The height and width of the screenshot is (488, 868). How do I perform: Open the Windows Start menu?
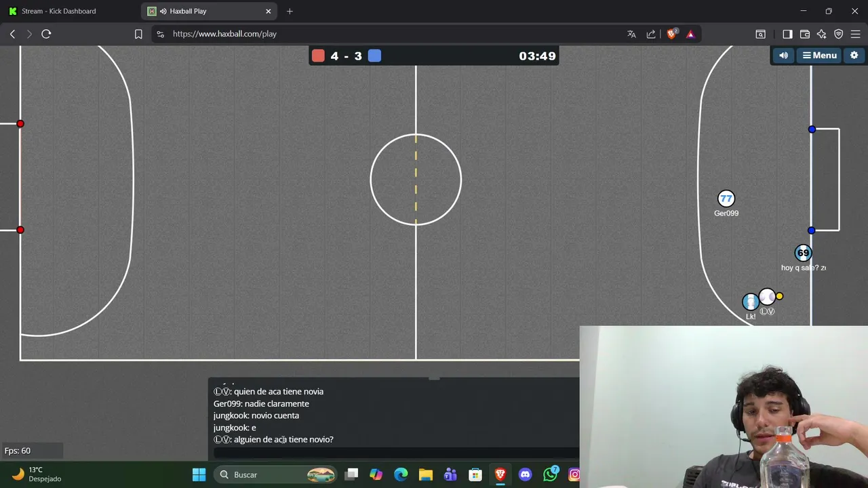199,474
